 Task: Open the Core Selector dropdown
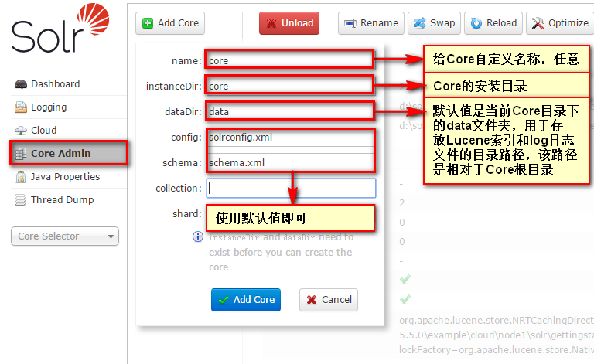pyautogui.click(x=65, y=236)
